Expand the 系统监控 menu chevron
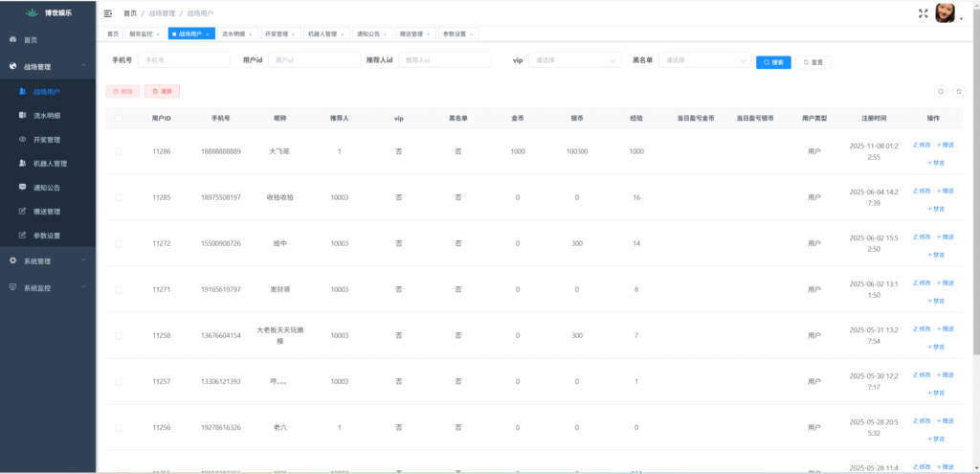Image resolution: width=980 pixels, height=474 pixels. coord(83,287)
